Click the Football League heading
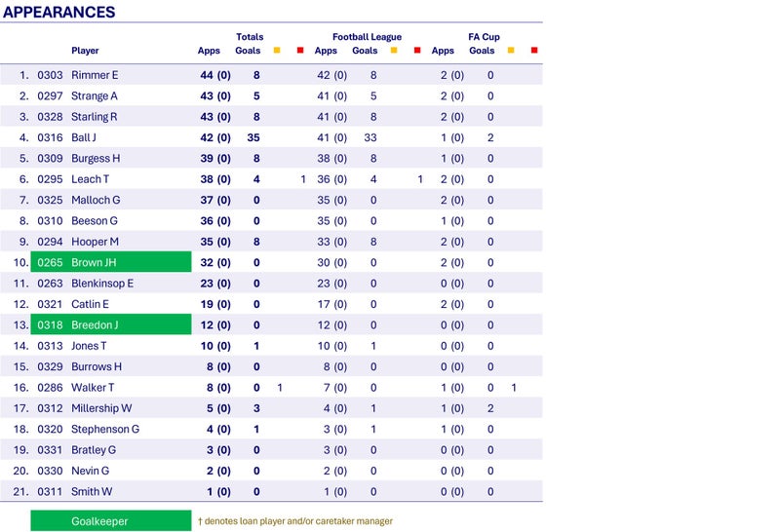The image size is (780, 532). [x=368, y=37]
